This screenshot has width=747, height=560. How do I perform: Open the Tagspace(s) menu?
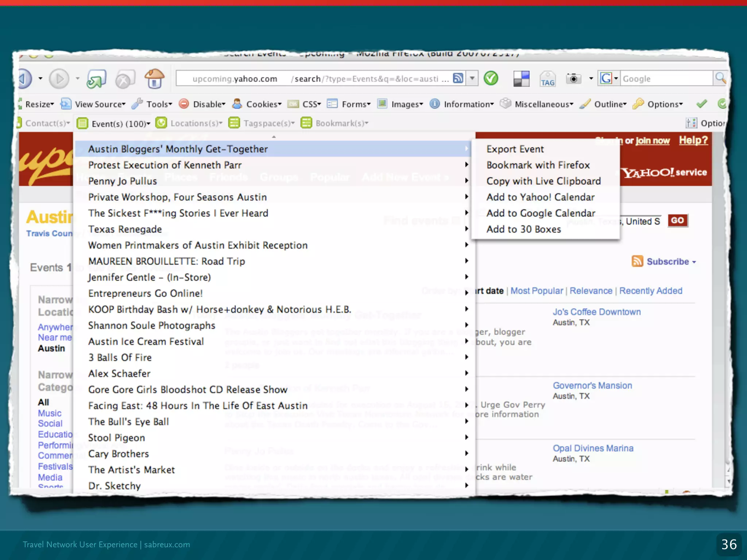262,123
